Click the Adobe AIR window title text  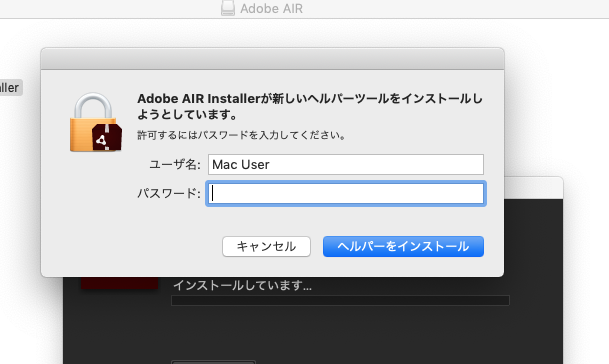(x=271, y=9)
